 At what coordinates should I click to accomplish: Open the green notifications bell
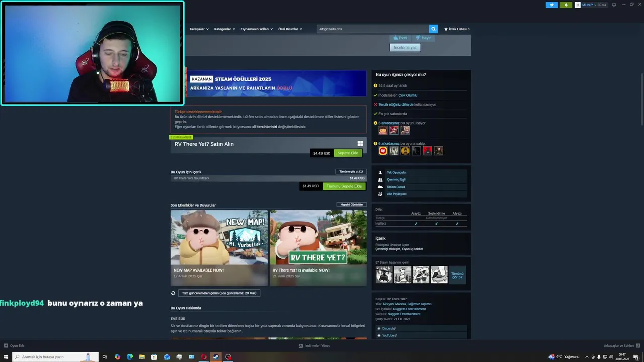pos(566,5)
